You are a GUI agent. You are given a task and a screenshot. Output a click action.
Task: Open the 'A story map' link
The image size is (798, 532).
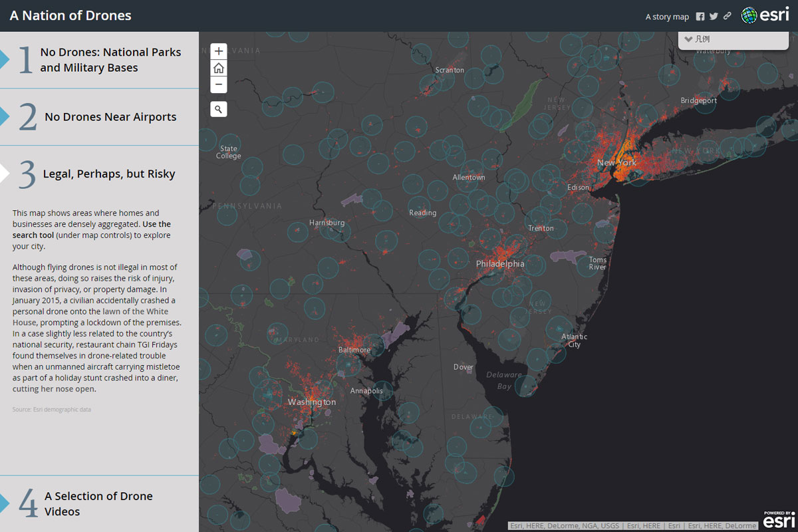(667, 17)
